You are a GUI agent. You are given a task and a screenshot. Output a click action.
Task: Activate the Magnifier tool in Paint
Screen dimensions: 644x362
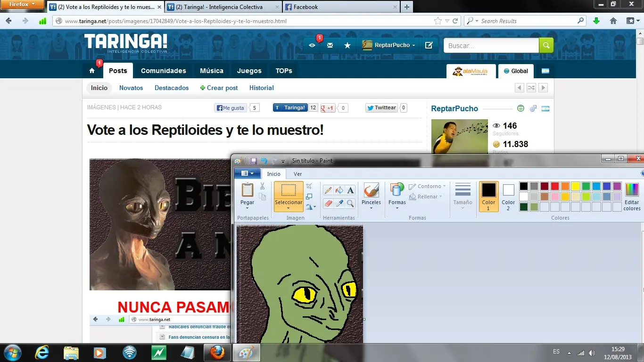point(350,204)
